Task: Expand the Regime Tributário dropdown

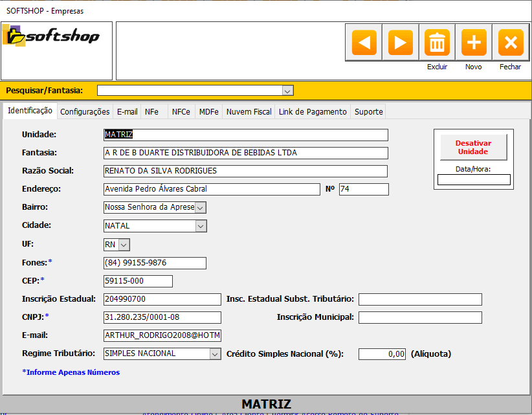Action: click(215, 354)
